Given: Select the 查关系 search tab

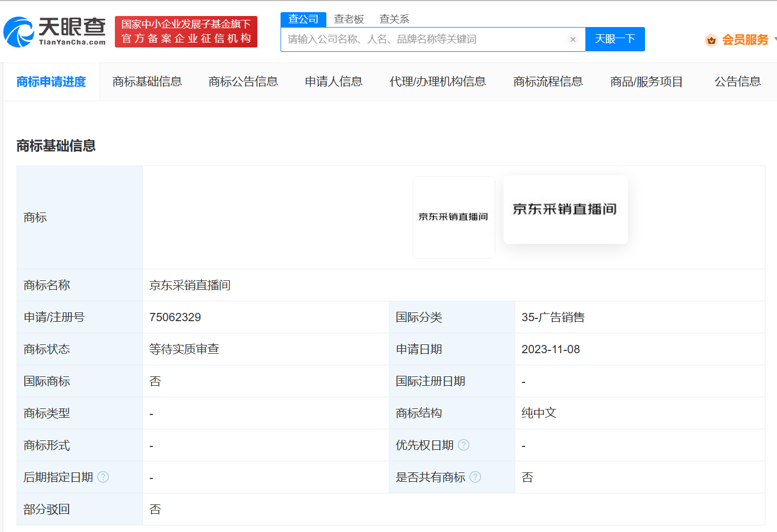Looking at the screenshot, I should [394, 19].
